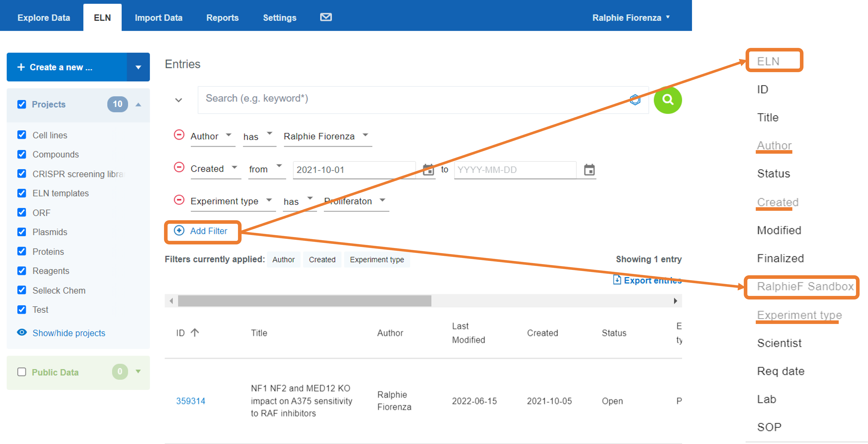Choose Status from the filter list
The image size is (868, 444).
coord(774,174)
